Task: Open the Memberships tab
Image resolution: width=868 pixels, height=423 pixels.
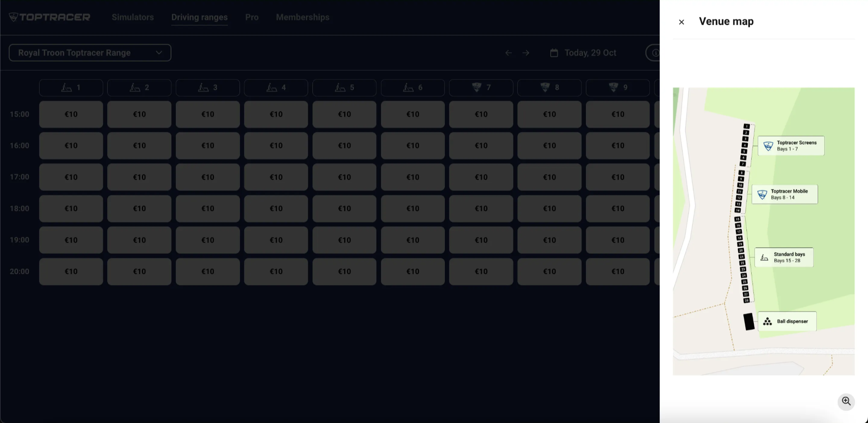Action: pyautogui.click(x=302, y=17)
